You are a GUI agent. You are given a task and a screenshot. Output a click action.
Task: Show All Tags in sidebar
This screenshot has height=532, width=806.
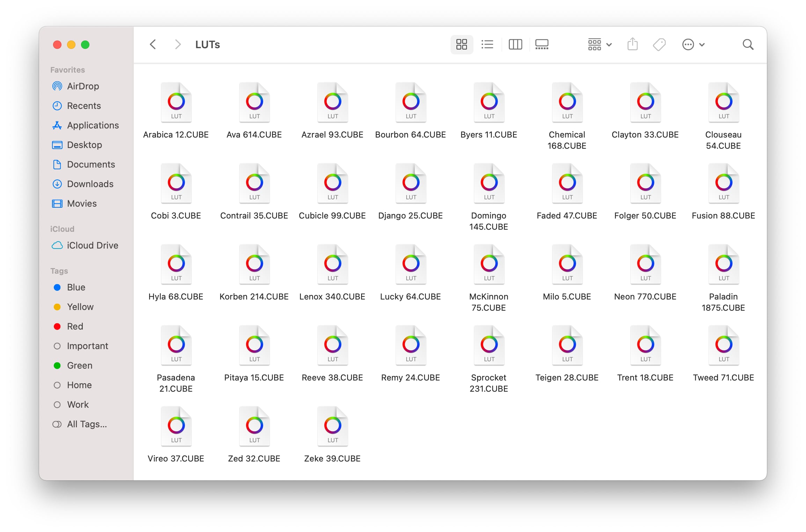pyautogui.click(x=87, y=424)
